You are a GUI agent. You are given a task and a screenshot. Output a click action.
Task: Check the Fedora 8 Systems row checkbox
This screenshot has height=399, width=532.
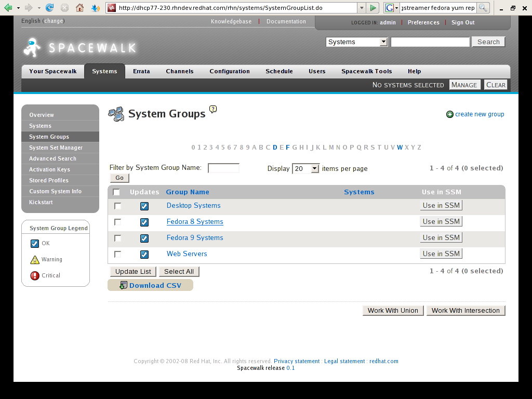(118, 222)
